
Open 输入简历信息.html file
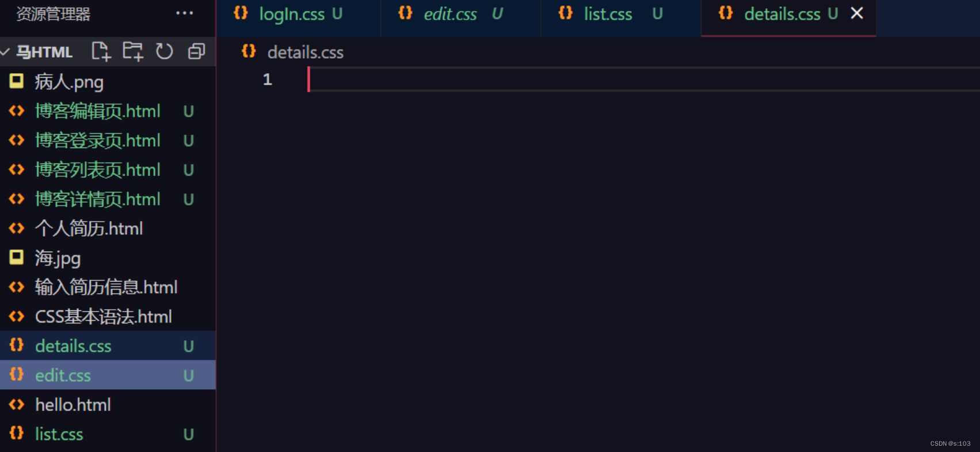[x=106, y=287]
